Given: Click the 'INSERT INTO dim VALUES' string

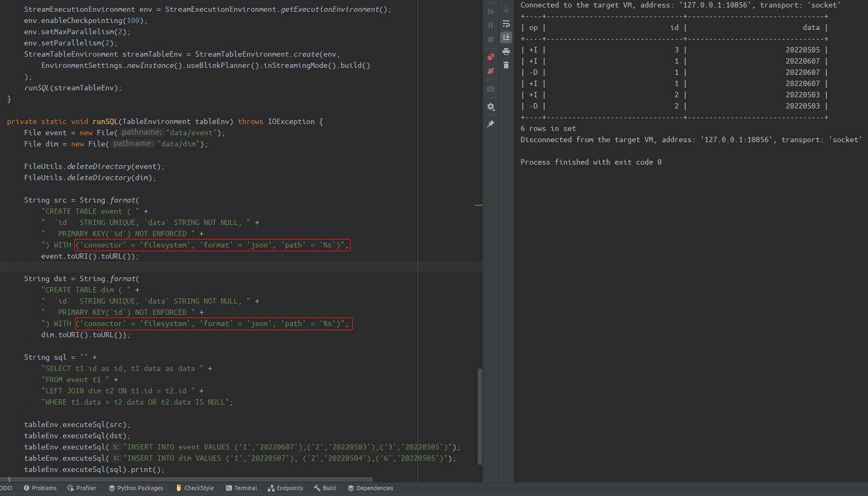Looking at the screenshot, I should 286,459.
